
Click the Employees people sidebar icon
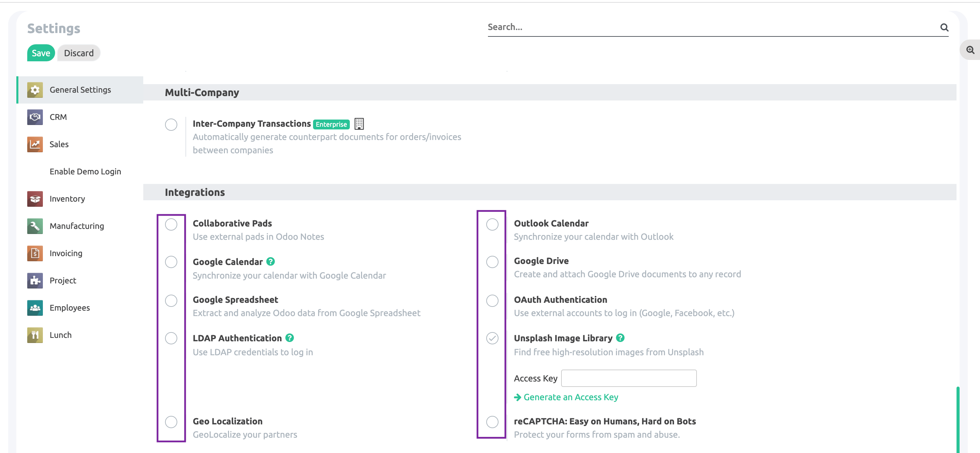tap(35, 308)
